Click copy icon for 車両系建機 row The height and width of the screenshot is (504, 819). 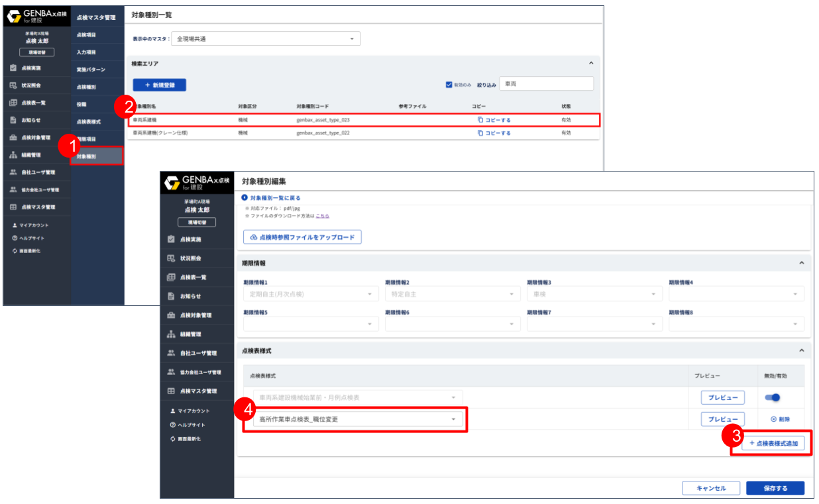click(480, 120)
